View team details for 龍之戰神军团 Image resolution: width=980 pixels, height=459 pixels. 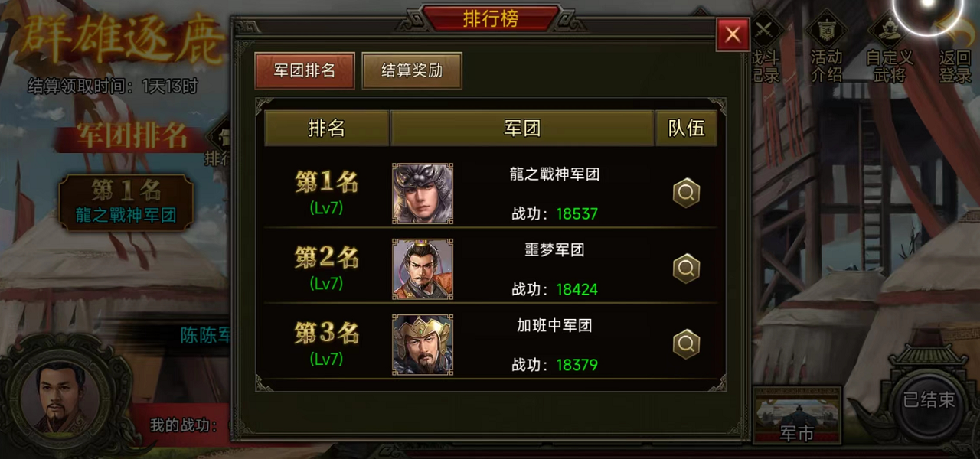coord(686,194)
